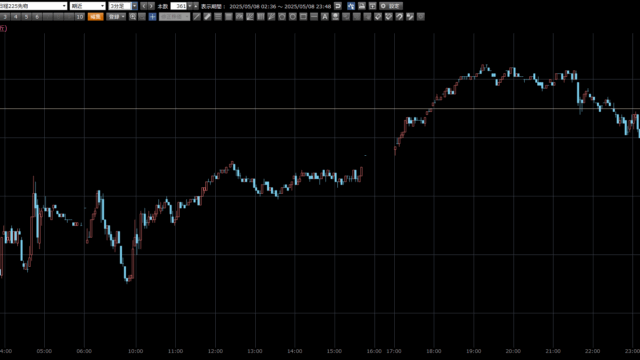The width and height of the screenshot is (640, 360).
Task: Go to next period with right arrow
Action: tap(151, 6)
